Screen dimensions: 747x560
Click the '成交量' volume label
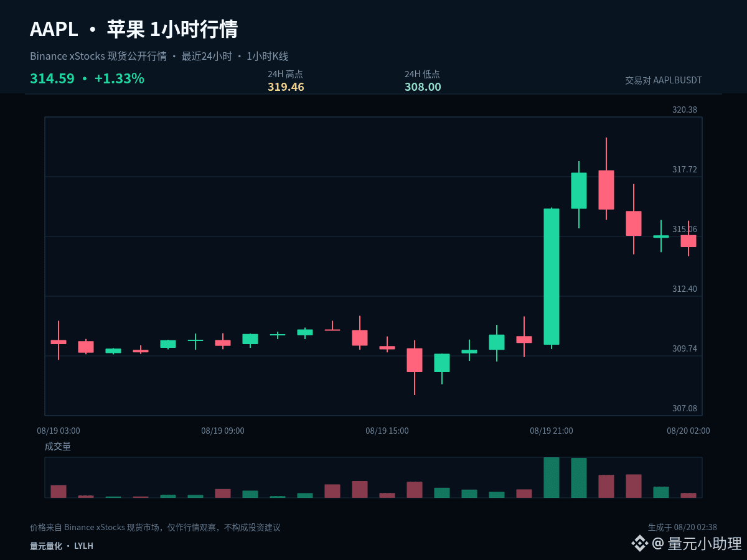tap(58, 446)
